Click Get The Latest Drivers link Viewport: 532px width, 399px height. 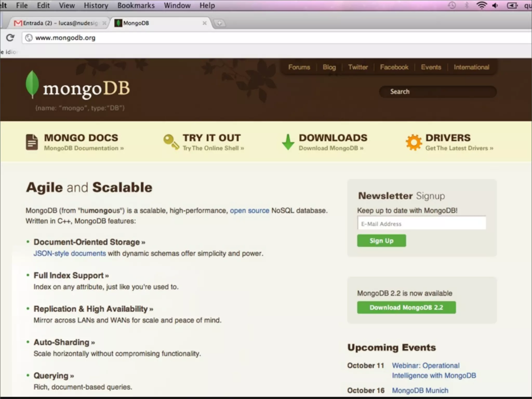(x=459, y=148)
